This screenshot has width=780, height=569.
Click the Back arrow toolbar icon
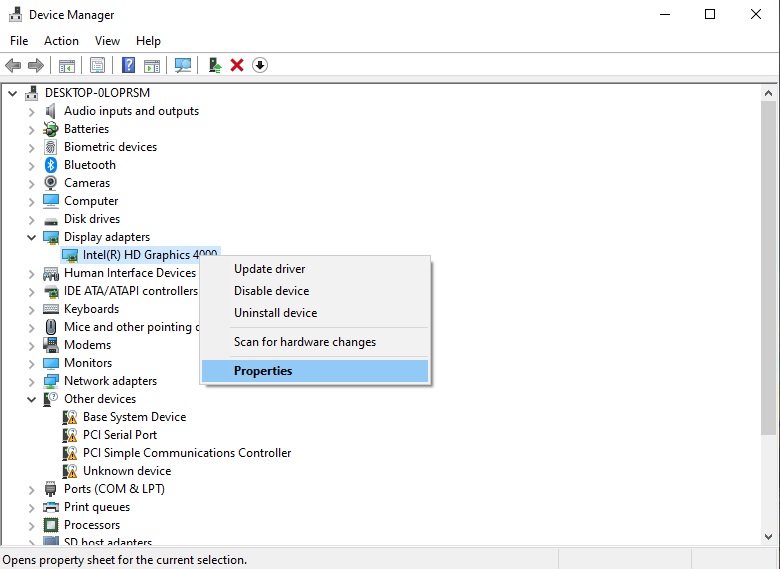click(x=13, y=65)
